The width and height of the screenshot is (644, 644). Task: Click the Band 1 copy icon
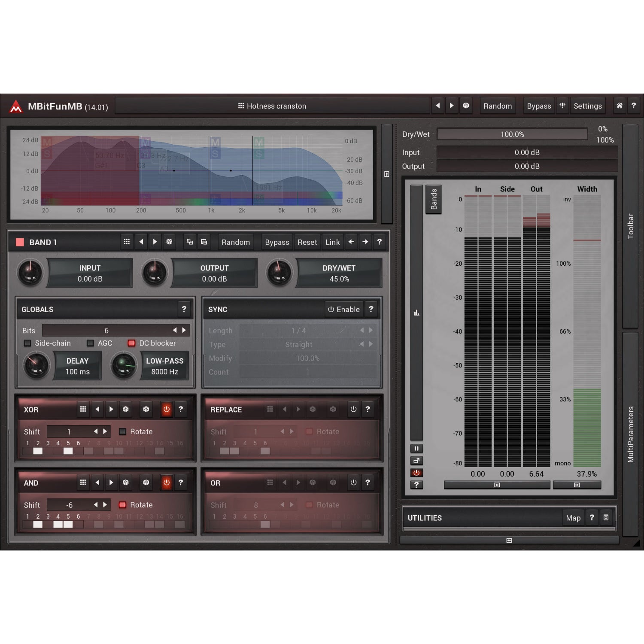point(190,242)
